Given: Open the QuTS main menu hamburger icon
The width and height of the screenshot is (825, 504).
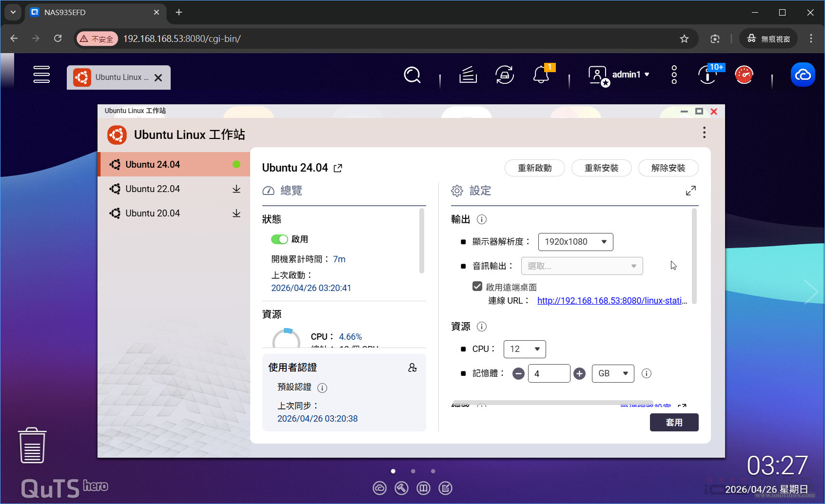Looking at the screenshot, I should click(41, 75).
